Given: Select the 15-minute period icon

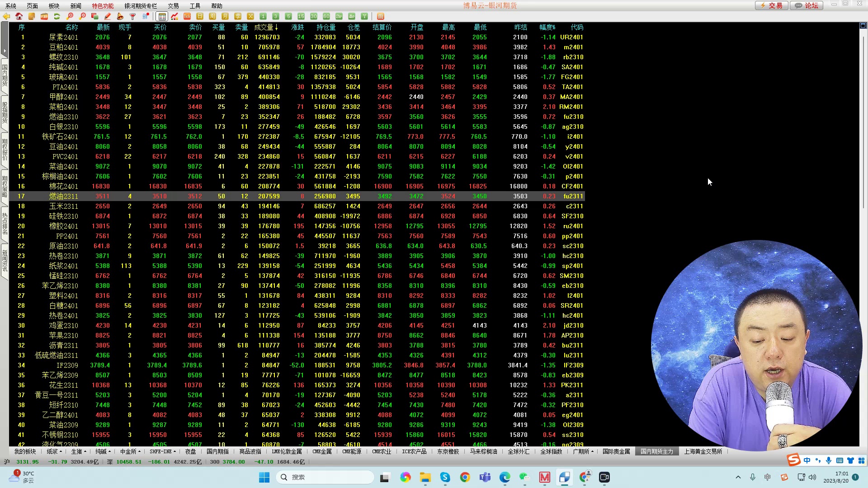Looking at the screenshot, I should click(x=301, y=16).
